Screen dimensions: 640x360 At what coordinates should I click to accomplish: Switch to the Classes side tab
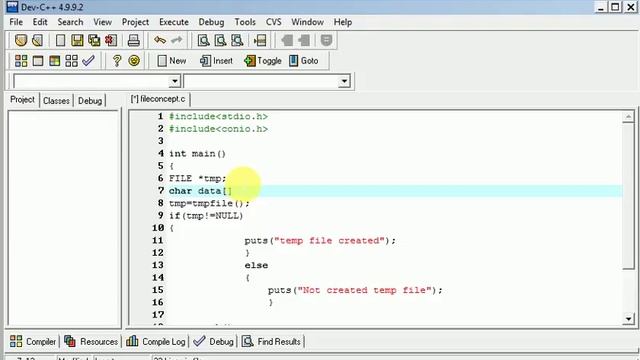pyautogui.click(x=56, y=100)
